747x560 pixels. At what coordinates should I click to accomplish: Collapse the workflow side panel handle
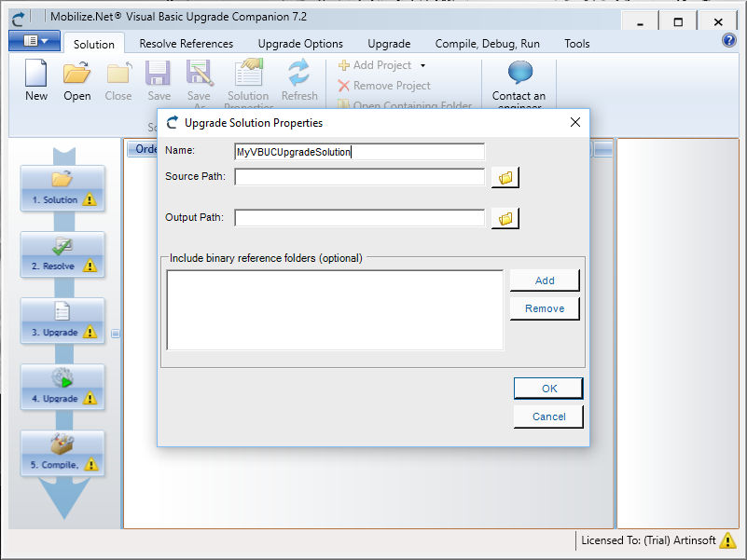[x=116, y=334]
